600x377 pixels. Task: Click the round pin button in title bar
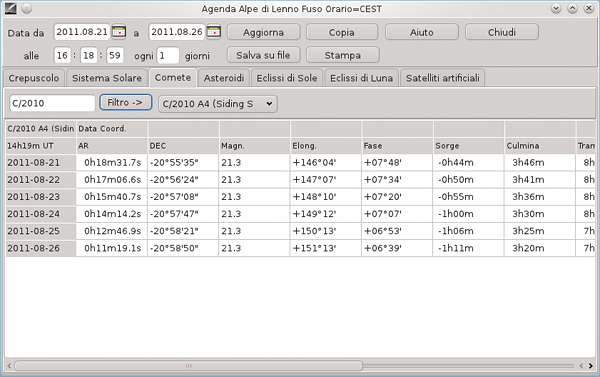tap(27, 8)
